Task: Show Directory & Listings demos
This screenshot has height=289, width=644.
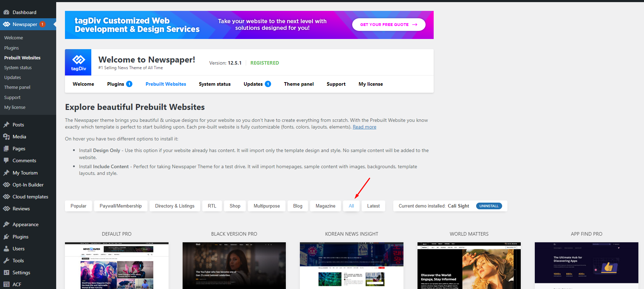Action: pyautogui.click(x=175, y=206)
